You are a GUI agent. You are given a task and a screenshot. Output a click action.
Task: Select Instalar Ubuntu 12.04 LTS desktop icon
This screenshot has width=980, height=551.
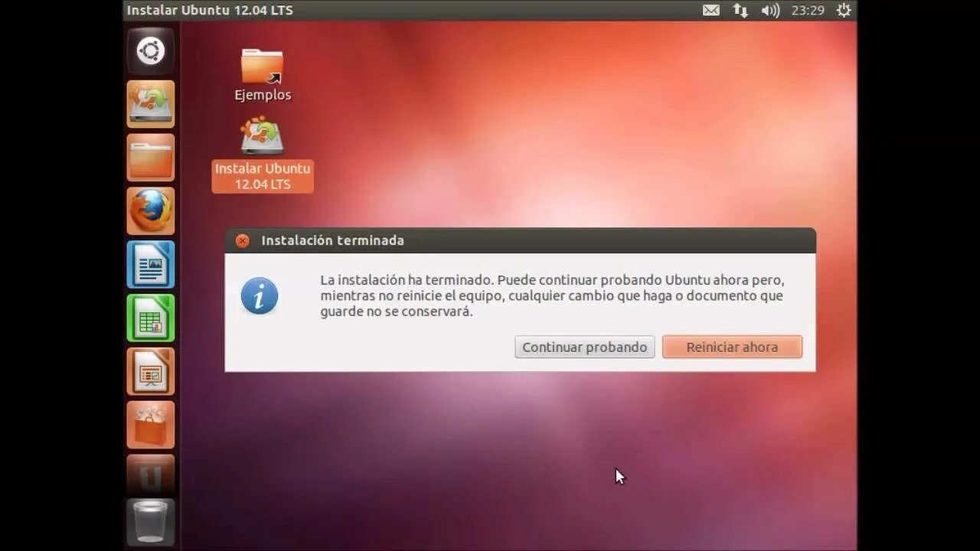[x=263, y=154]
